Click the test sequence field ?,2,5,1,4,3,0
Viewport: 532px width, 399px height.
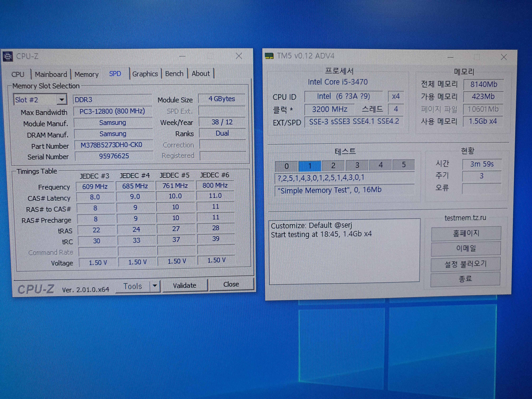pos(345,178)
